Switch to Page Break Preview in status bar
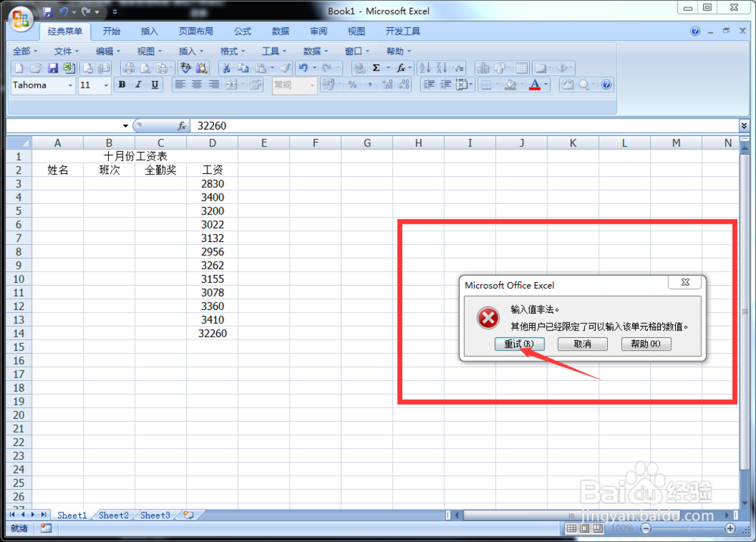Screen dimensions: 756x542 [x=598, y=528]
